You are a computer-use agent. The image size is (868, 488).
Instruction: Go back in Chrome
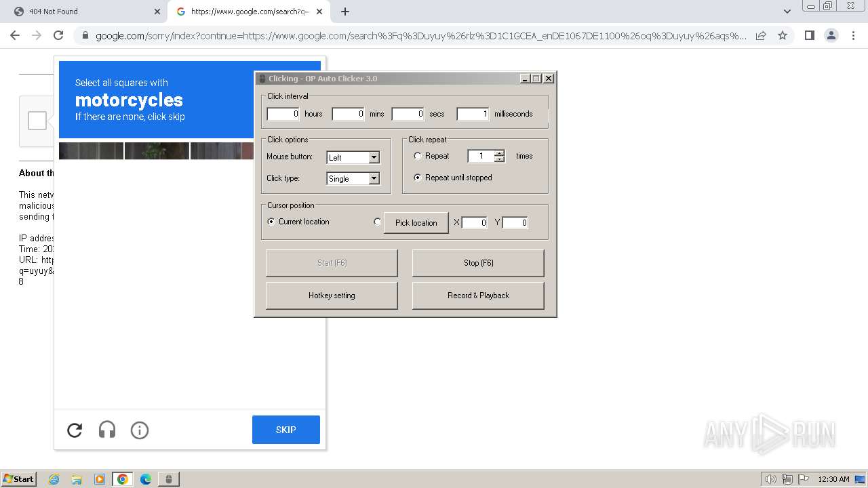(15, 35)
